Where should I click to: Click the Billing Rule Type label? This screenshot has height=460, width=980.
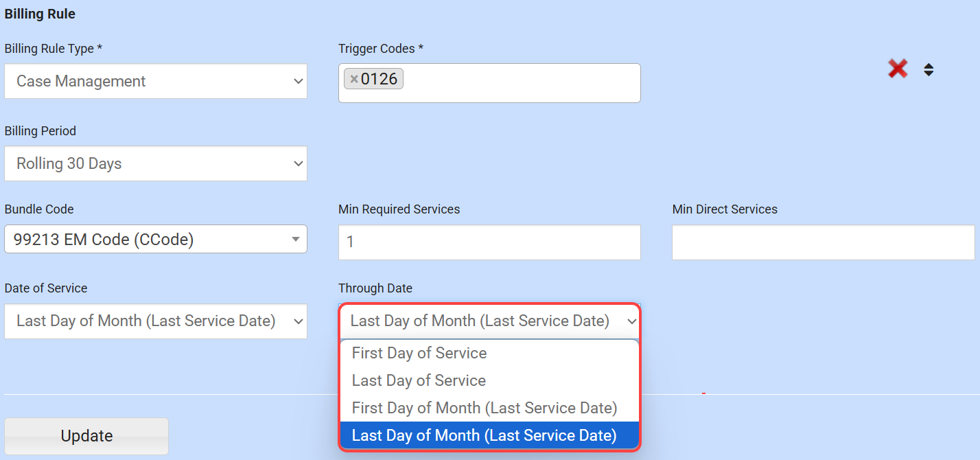pyautogui.click(x=54, y=49)
